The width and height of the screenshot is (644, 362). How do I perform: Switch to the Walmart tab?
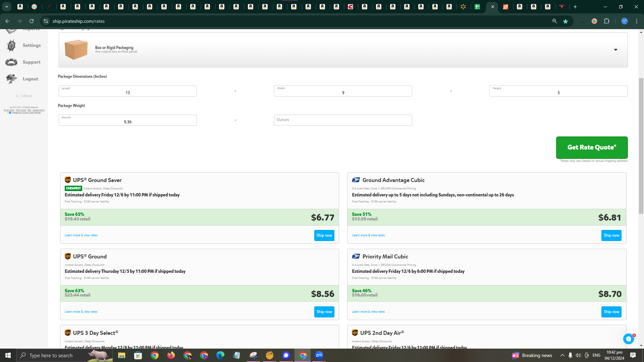tap(463, 7)
